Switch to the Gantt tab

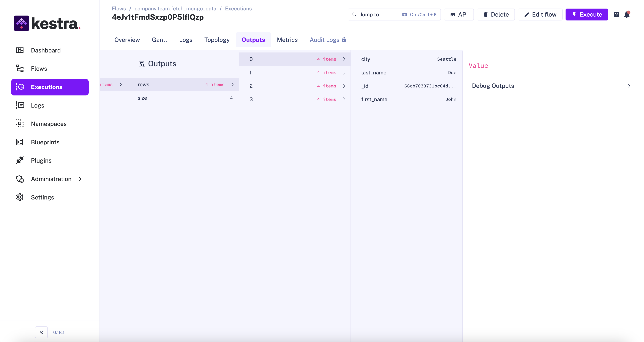159,40
